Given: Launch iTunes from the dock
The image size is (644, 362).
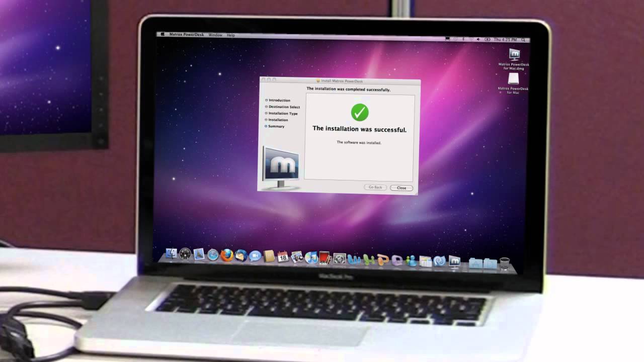Looking at the screenshot, I should coord(311,257).
